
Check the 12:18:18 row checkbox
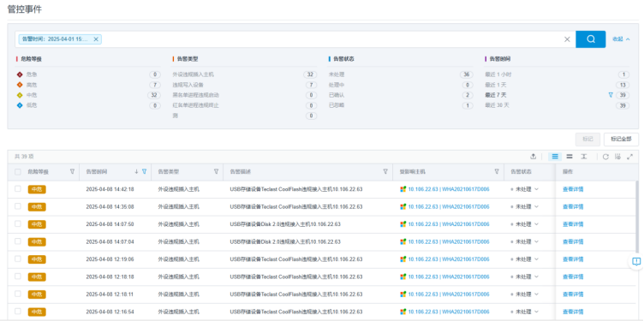coord(18,276)
